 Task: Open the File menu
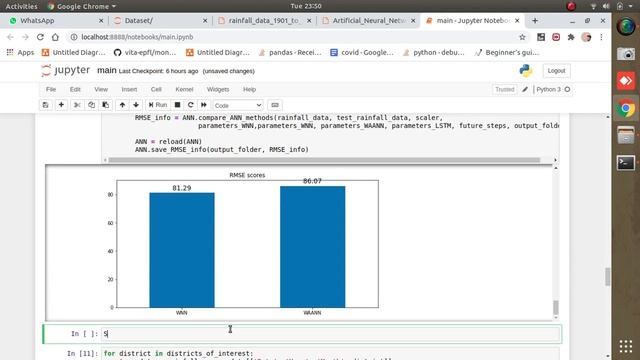51,89
